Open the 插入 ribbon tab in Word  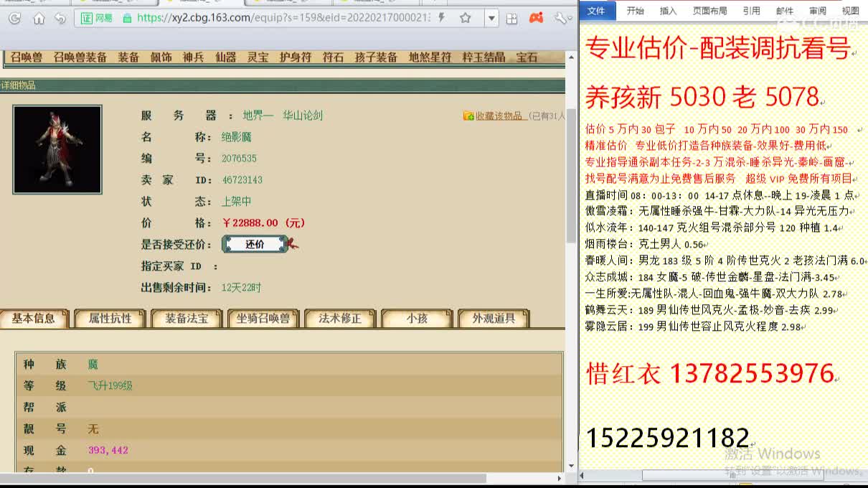(668, 11)
